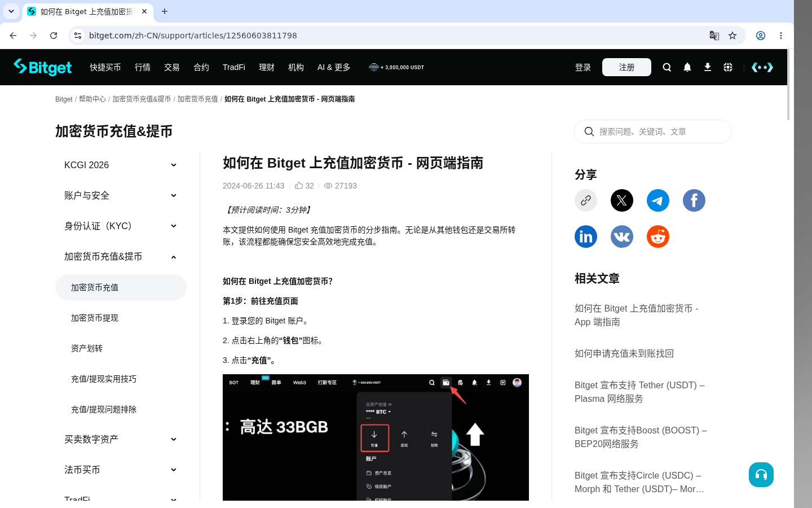This screenshot has height=508, width=812.
Task: Share article on Telegram
Action: [x=658, y=200]
